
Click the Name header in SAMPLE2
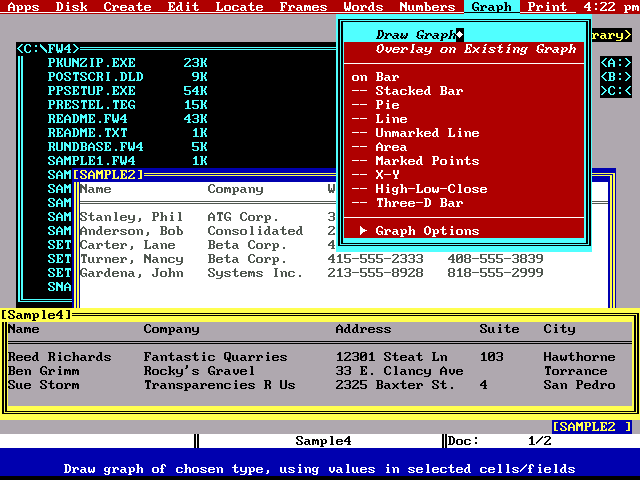coord(96,189)
